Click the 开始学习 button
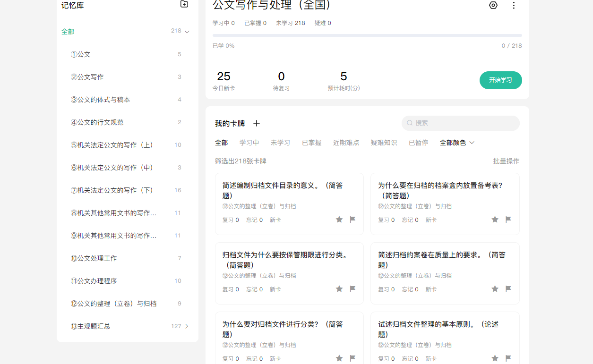The width and height of the screenshot is (593, 364). (501, 80)
